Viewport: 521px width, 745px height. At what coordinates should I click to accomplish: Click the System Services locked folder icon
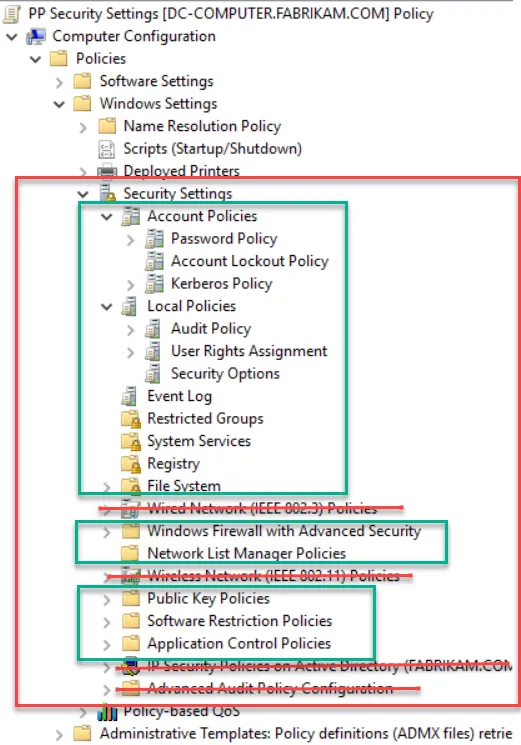click(x=131, y=441)
